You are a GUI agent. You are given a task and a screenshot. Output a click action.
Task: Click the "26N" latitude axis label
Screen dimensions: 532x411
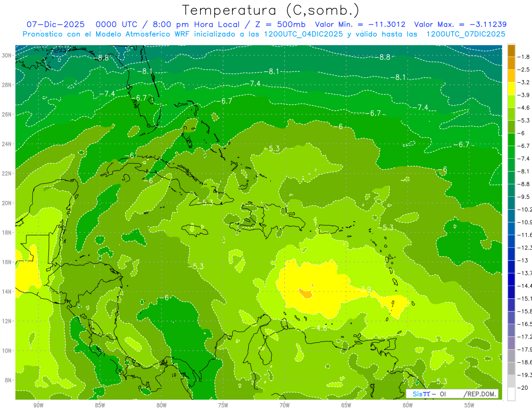point(6,114)
